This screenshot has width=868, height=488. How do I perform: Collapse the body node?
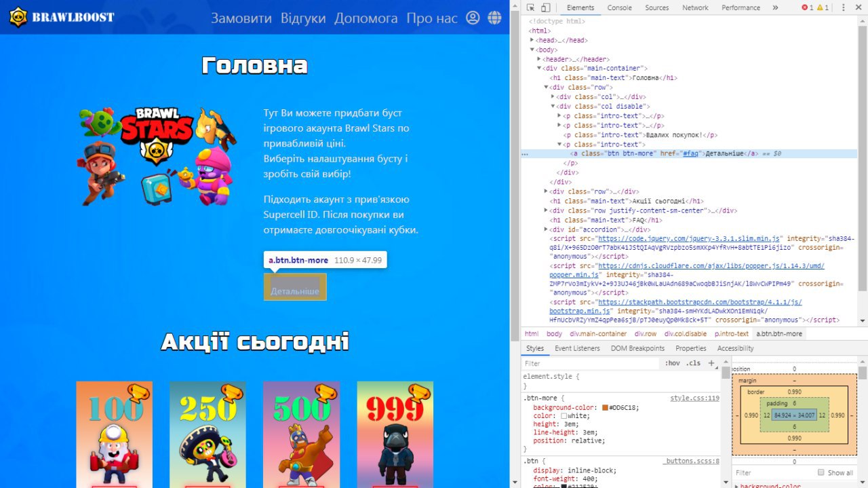tap(532, 50)
